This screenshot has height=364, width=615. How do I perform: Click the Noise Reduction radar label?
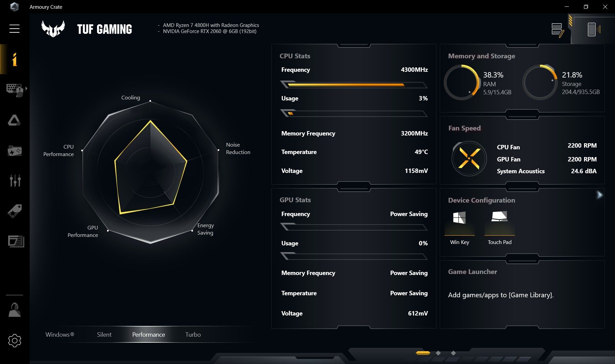(238, 148)
